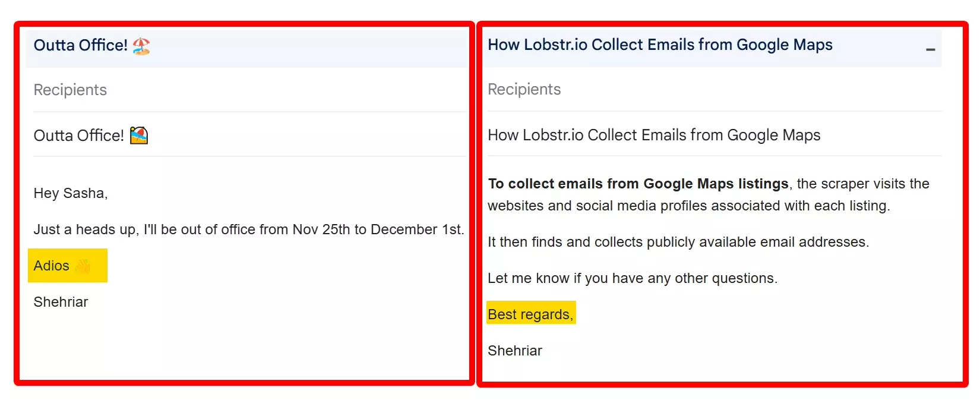Click "Let me know if you have any other questions."
The height and width of the screenshot is (406, 980).
coord(633,278)
